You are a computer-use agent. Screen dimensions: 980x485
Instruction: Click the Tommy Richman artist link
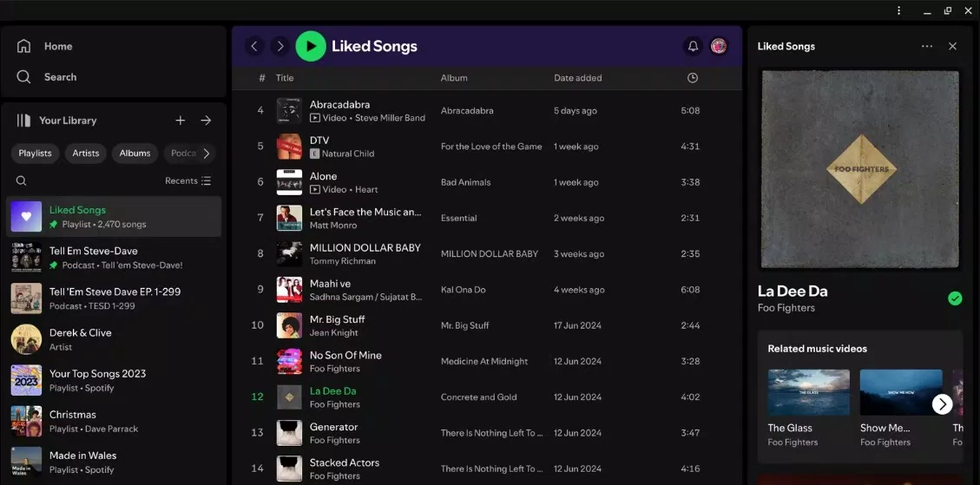tap(343, 261)
